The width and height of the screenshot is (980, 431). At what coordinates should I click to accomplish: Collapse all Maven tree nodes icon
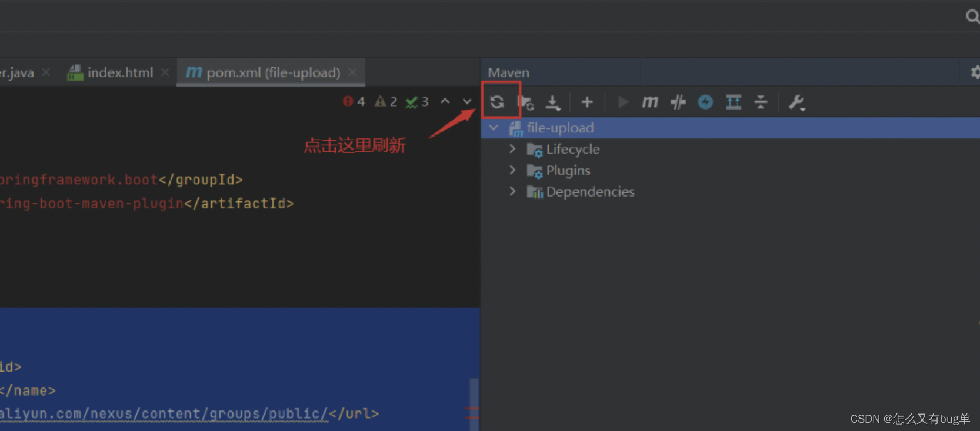coord(761,102)
